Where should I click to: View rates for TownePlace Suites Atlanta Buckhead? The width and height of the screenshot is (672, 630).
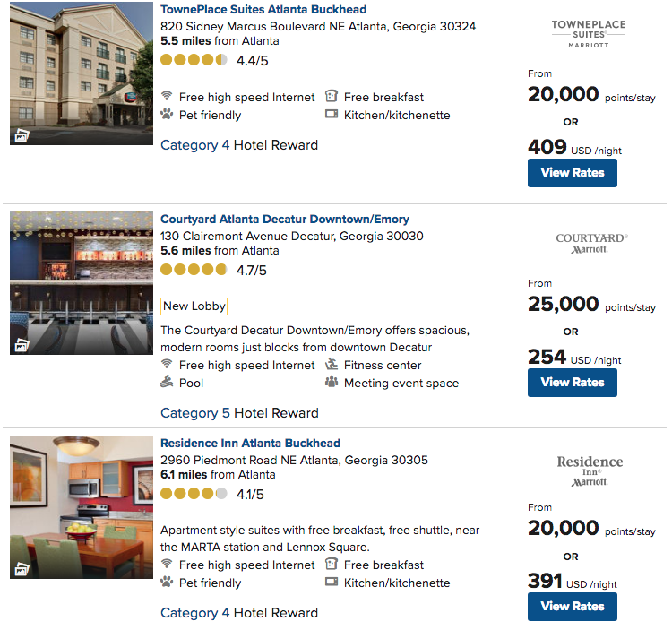pyautogui.click(x=572, y=173)
